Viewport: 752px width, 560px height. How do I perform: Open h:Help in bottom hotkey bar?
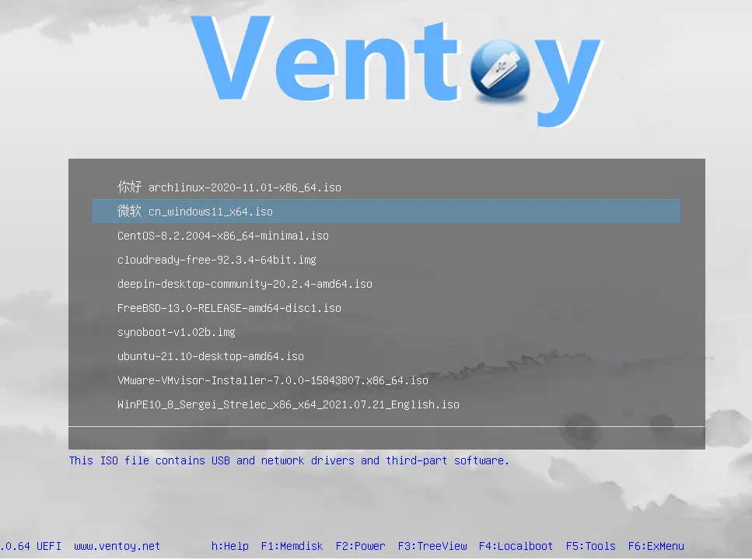[x=229, y=546]
